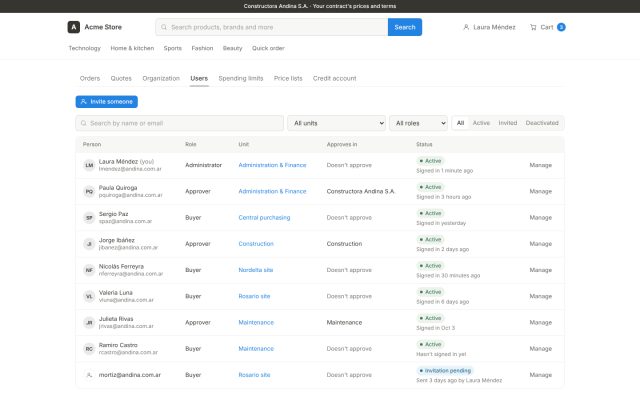Click the SP avatar for Sergio Paz
Screen dimensions: 640x400
click(89, 218)
